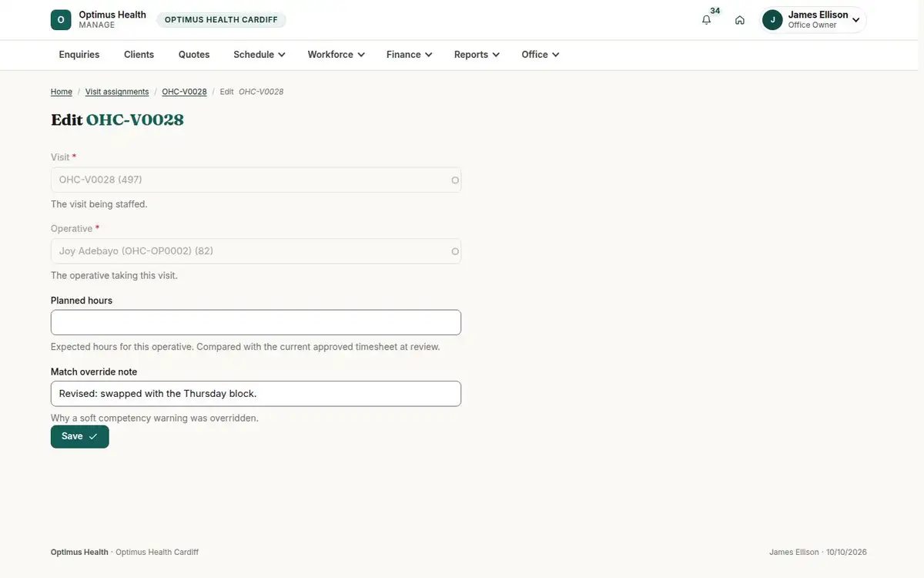Click the home icon in header
This screenshot has height=578, width=924.
(x=739, y=20)
